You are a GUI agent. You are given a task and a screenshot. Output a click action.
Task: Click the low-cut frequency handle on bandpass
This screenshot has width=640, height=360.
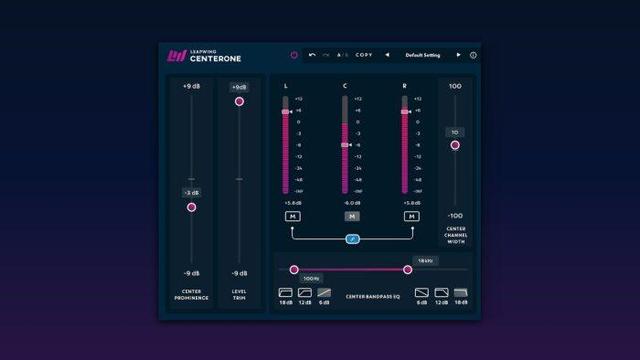tap(294, 269)
